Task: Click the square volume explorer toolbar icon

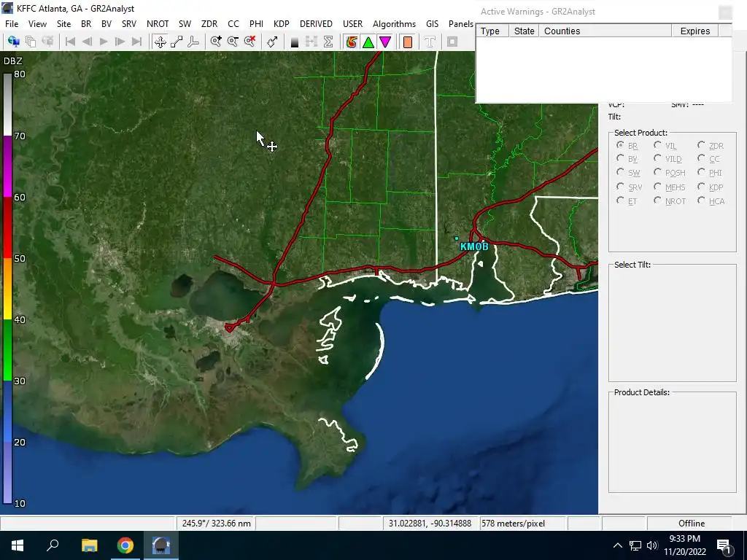Action: [452, 42]
